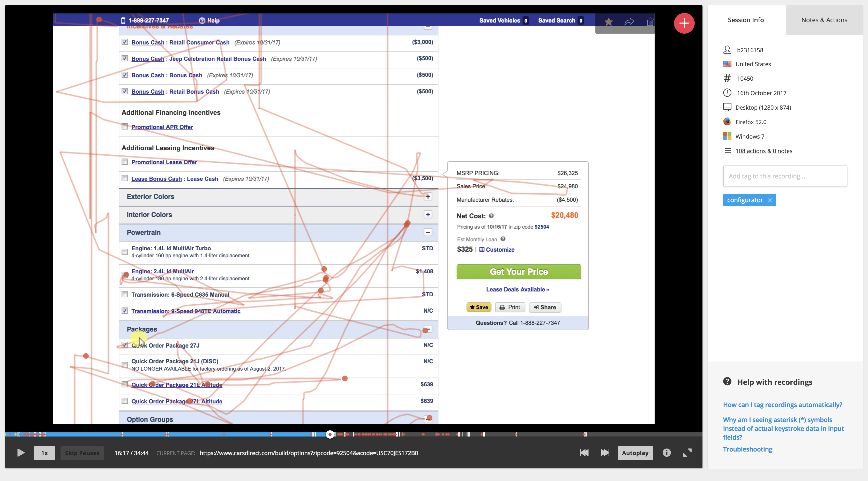Start playback with the play icon

pos(20,453)
